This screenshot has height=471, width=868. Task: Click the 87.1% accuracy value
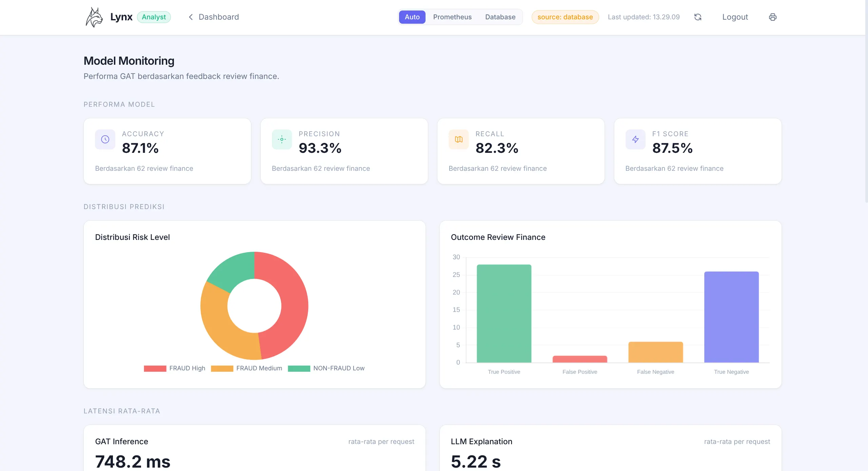(140, 148)
